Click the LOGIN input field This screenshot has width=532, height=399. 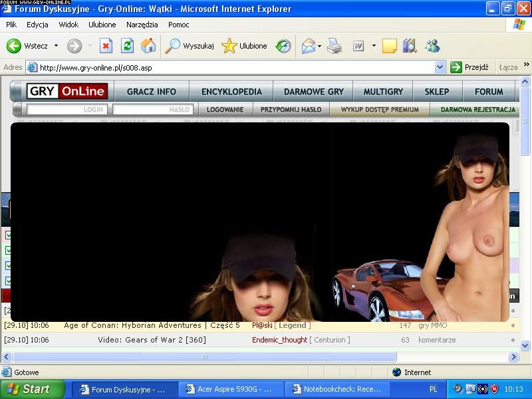[x=66, y=110]
